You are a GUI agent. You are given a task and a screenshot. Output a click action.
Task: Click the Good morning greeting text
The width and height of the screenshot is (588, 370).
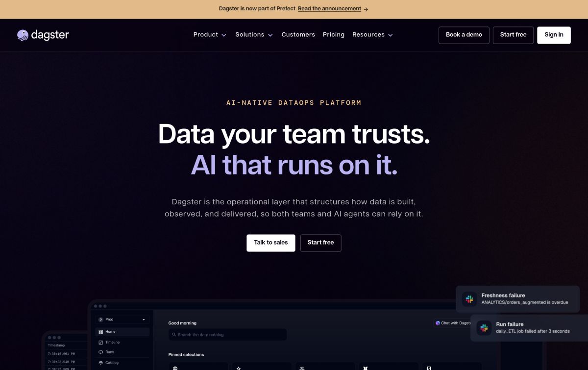tap(182, 323)
